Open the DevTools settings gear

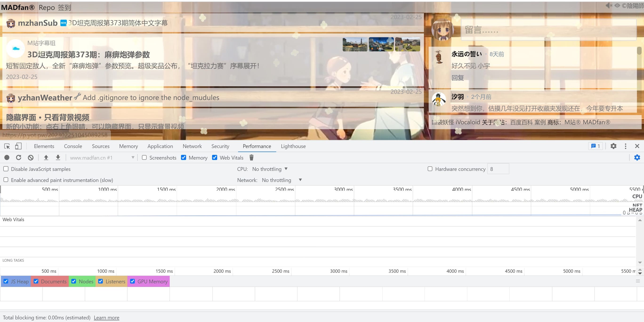(613, 146)
